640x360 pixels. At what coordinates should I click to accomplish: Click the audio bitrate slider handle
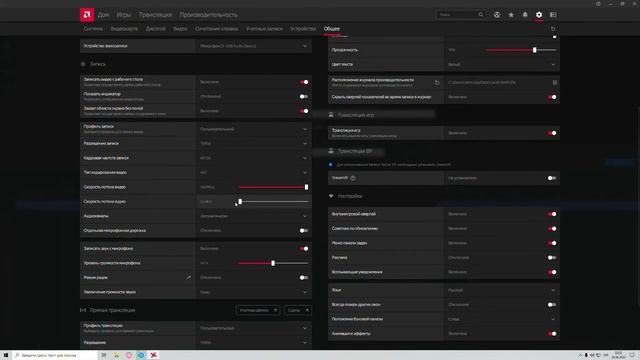[240, 202]
